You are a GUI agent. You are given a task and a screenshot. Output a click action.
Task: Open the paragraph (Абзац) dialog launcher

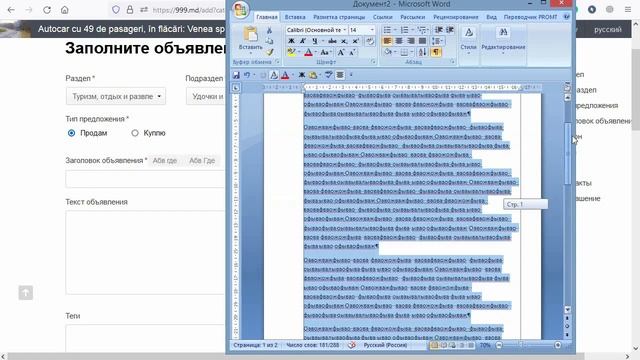tap(452, 62)
